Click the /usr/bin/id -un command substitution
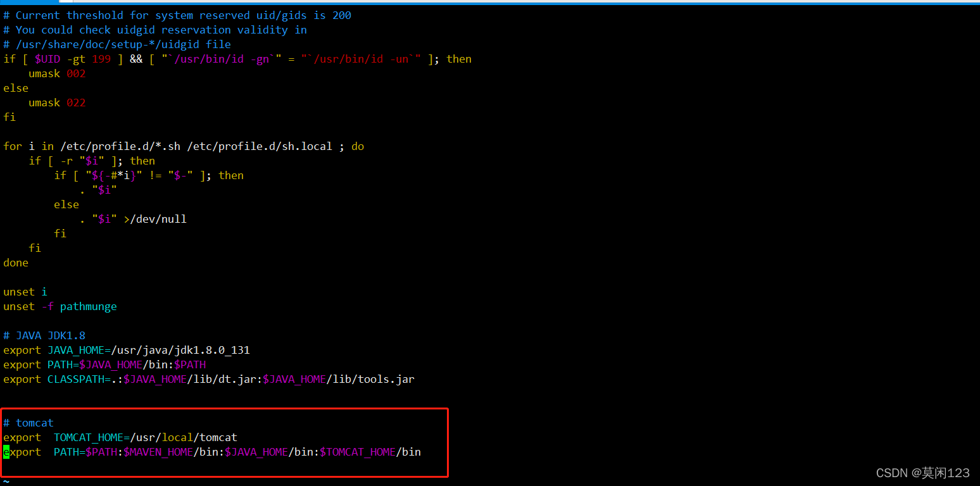The height and width of the screenshot is (486, 980). 361,59
